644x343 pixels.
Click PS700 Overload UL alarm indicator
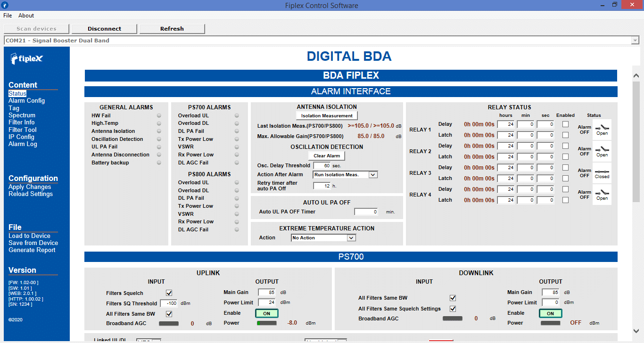tap(237, 115)
